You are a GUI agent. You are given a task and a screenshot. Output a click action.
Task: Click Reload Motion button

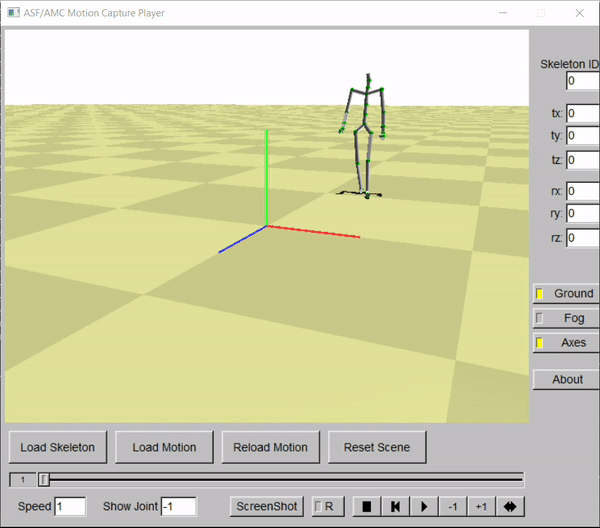[x=271, y=447]
